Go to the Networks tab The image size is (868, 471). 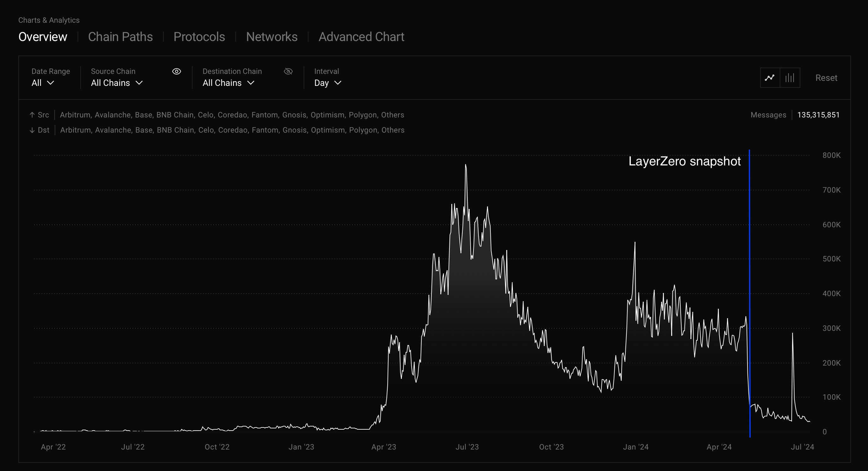pyautogui.click(x=272, y=37)
